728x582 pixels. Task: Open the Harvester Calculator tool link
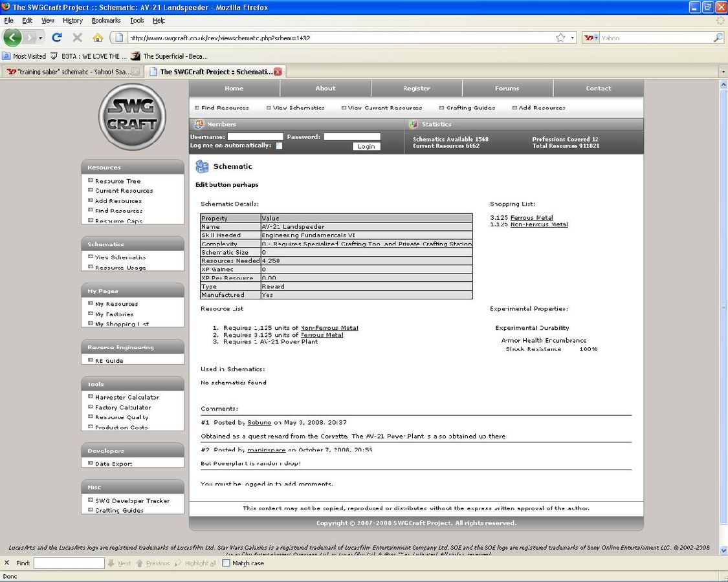click(127, 397)
